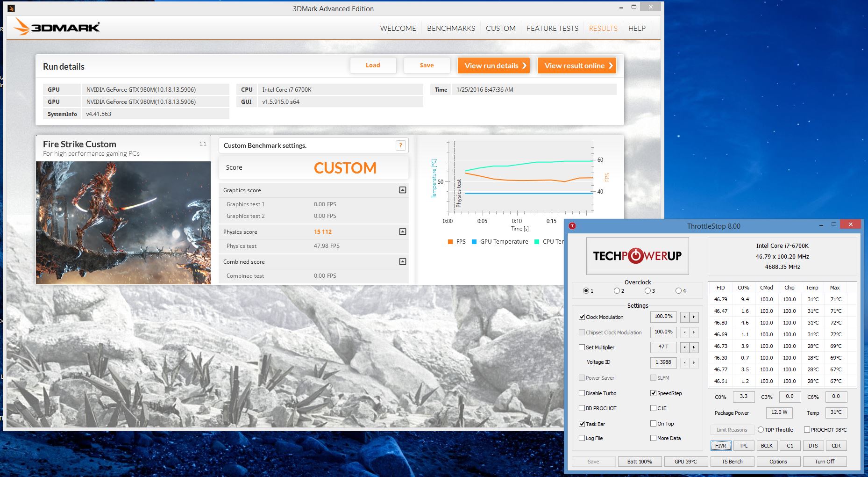
Task: Open the HELP tab
Action: pos(637,29)
